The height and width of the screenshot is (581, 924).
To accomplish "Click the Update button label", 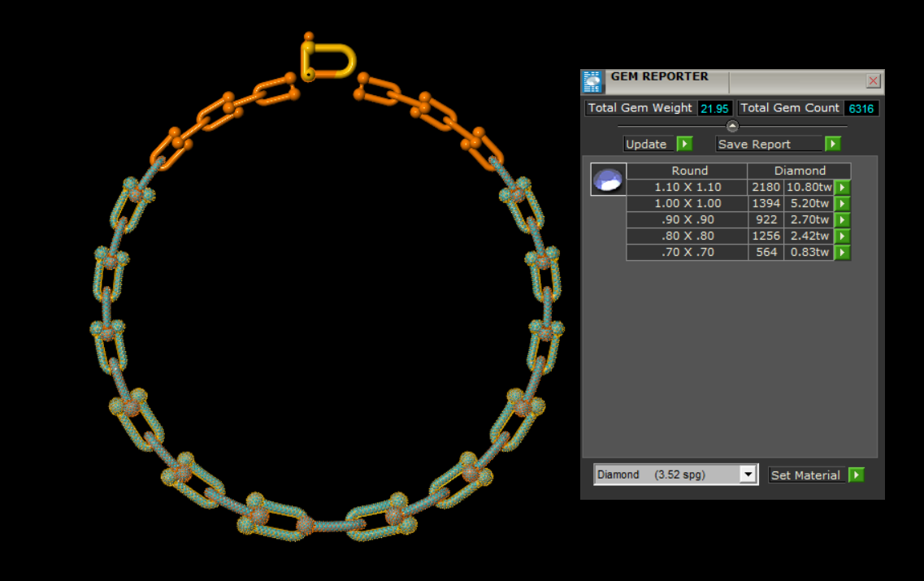I will pyautogui.click(x=647, y=144).
